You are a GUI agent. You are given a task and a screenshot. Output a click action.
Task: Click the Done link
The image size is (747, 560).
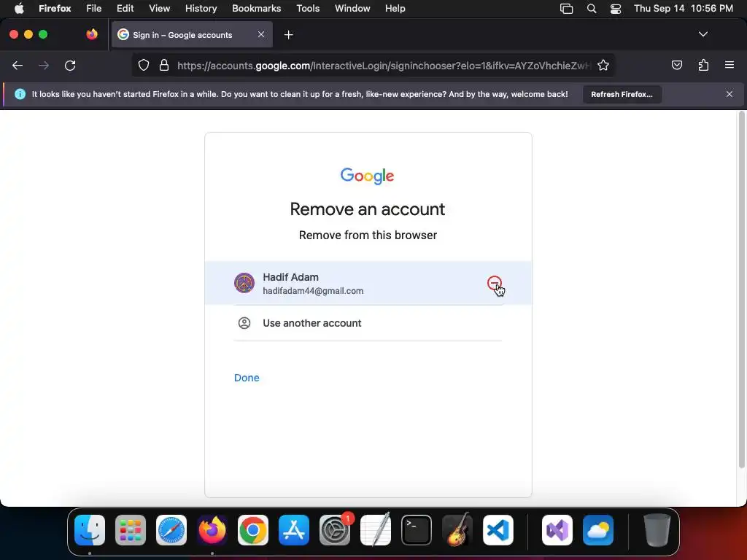click(247, 378)
